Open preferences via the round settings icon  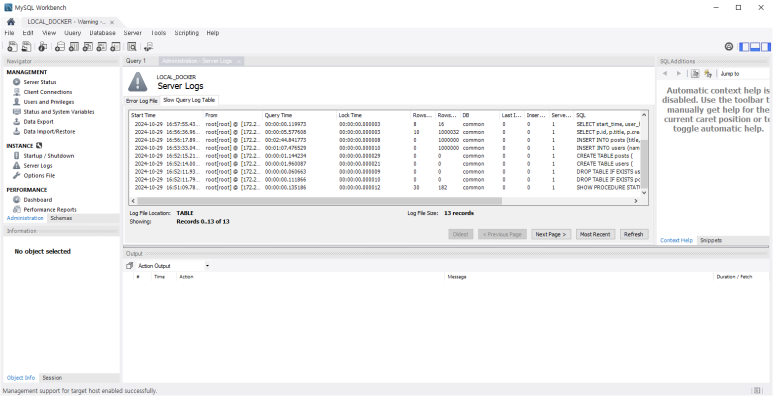[729, 46]
